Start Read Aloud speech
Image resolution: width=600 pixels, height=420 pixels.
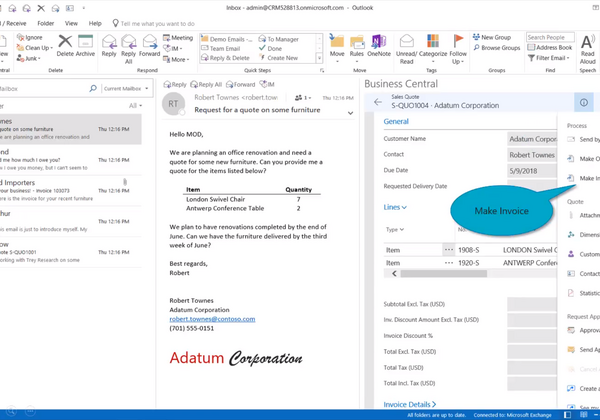(x=588, y=49)
